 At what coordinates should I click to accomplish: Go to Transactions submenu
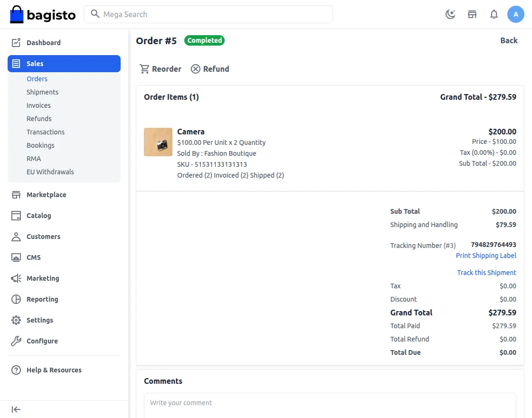[x=46, y=132]
